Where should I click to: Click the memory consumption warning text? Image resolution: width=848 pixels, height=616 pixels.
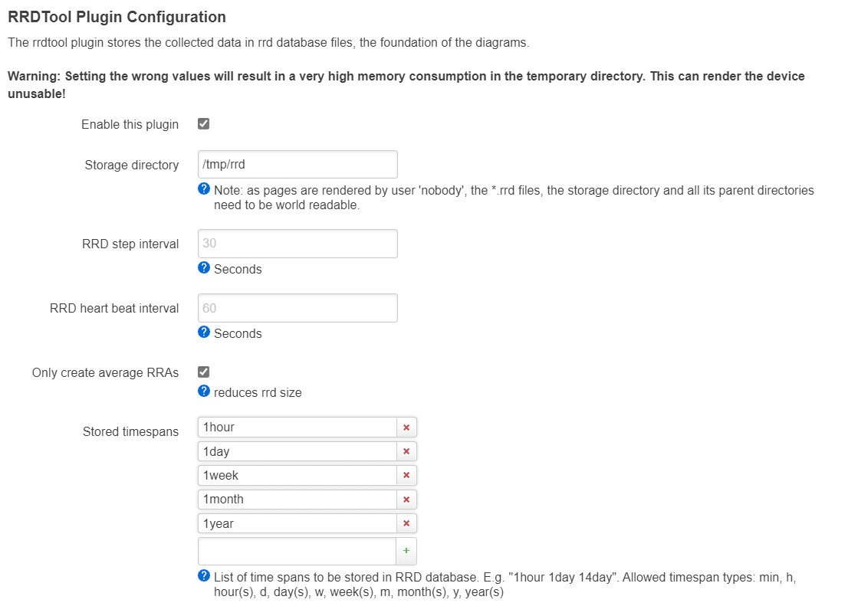(x=406, y=85)
